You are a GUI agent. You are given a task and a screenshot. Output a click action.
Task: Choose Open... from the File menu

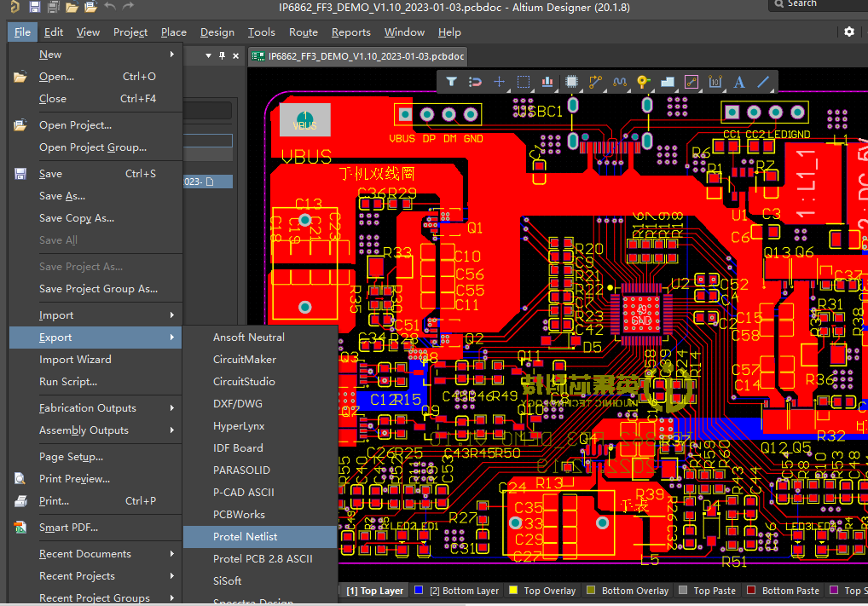coord(95,77)
